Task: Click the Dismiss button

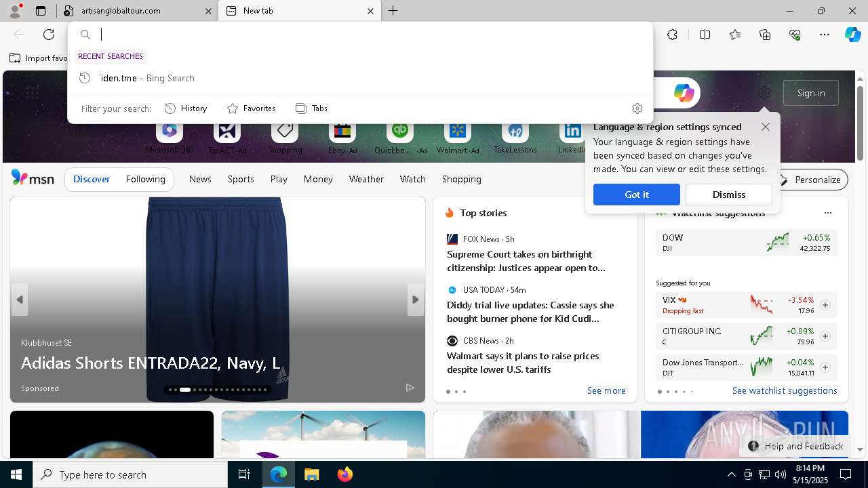Action: pyautogui.click(x=728, y=195)
